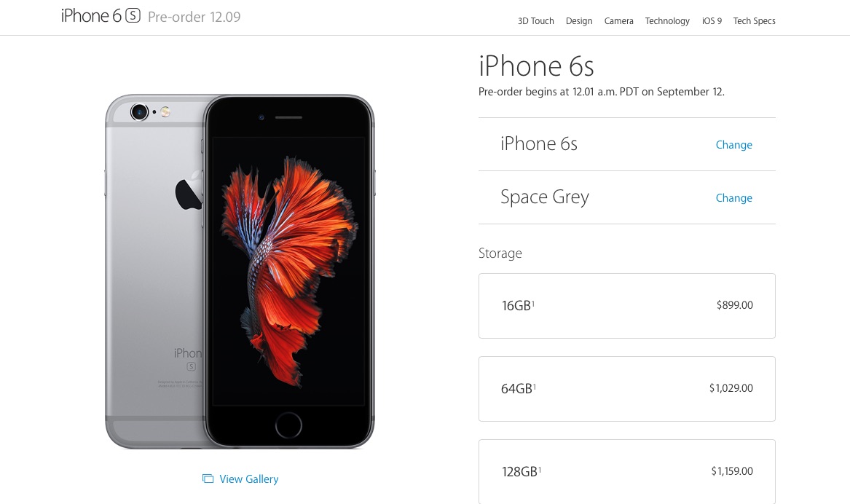Open the 3D Touch section
Screen dimensions: 850x504
pyautogui.click(x=535, y=21)
